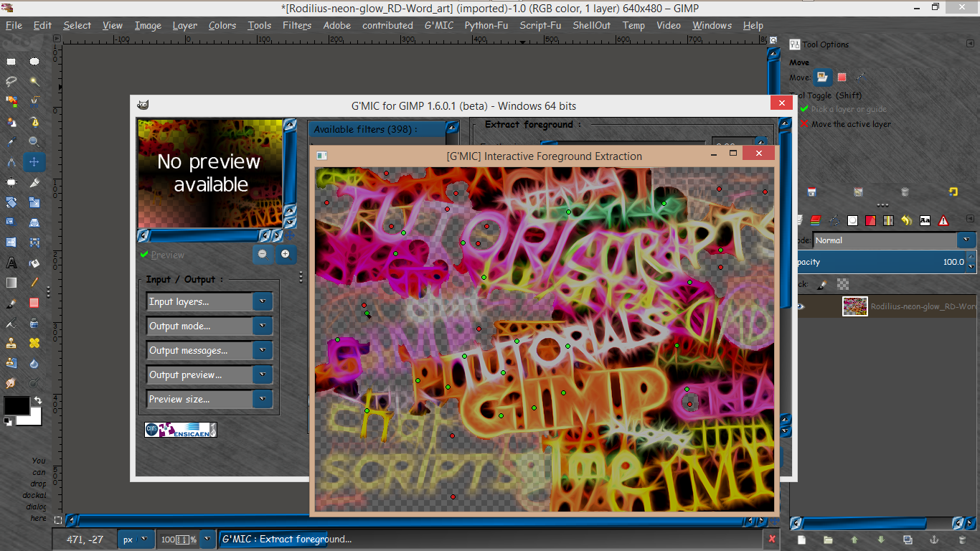Pick the Free Select lasso tool
980x551 pixels.
point(11,82)
